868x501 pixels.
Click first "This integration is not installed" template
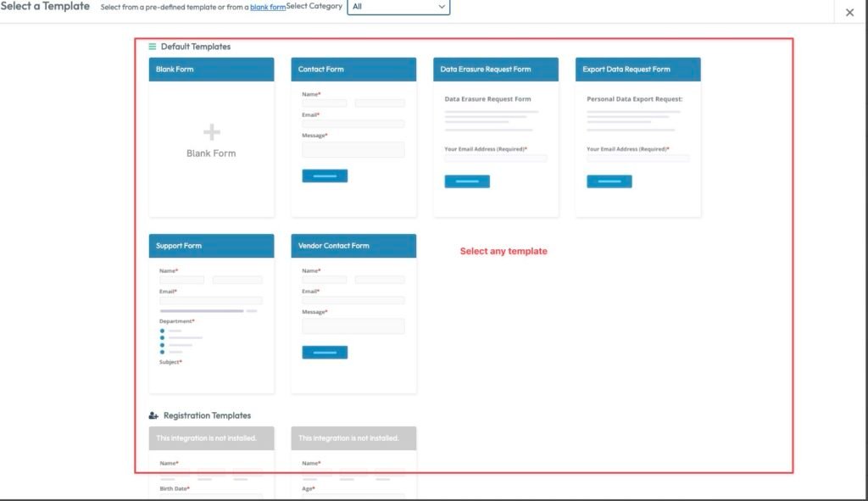(x=211, y=438)
